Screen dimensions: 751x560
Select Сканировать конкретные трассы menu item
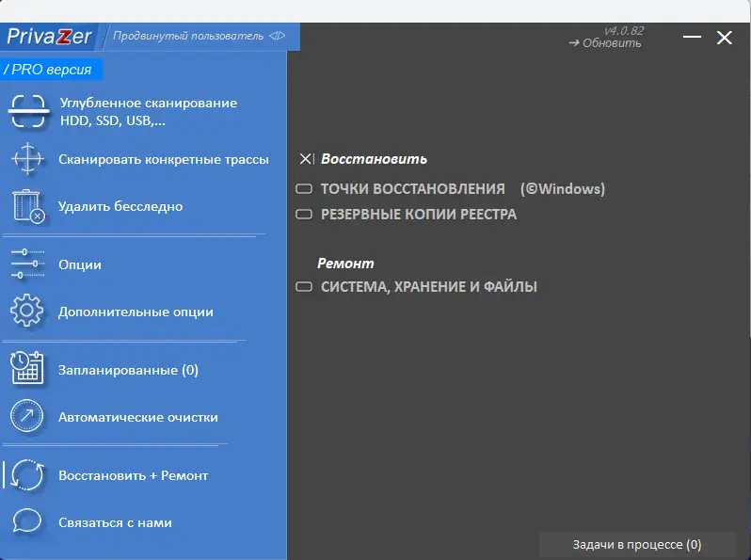(164, 159)
